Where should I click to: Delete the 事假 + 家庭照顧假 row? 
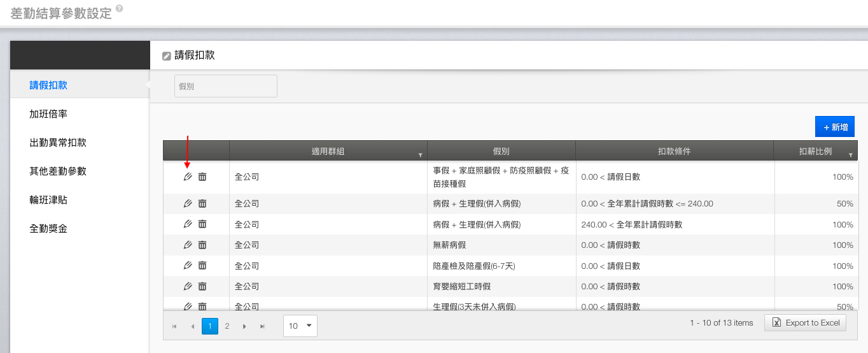202,176
